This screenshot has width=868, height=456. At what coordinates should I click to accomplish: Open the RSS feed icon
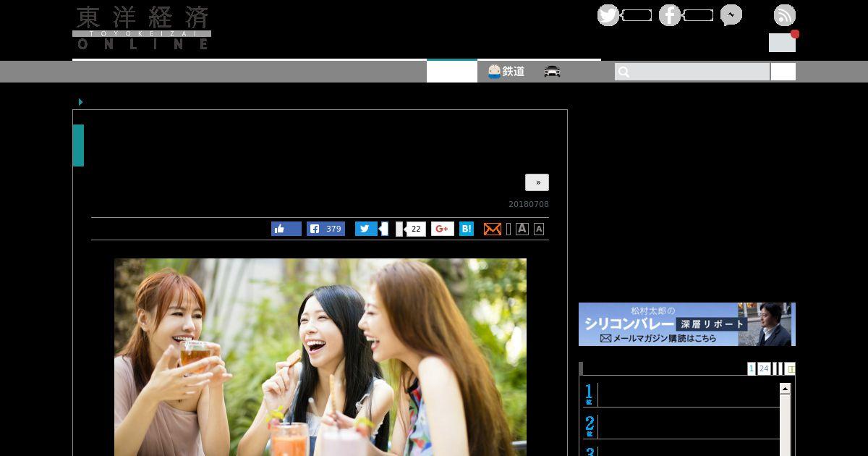click(x=785, y=15)
